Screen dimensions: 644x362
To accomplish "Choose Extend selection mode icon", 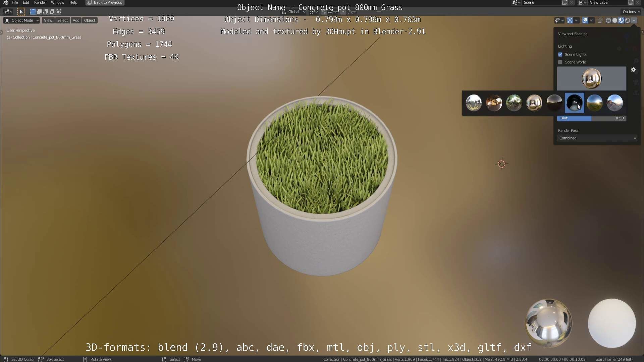I will click(39, 12).
